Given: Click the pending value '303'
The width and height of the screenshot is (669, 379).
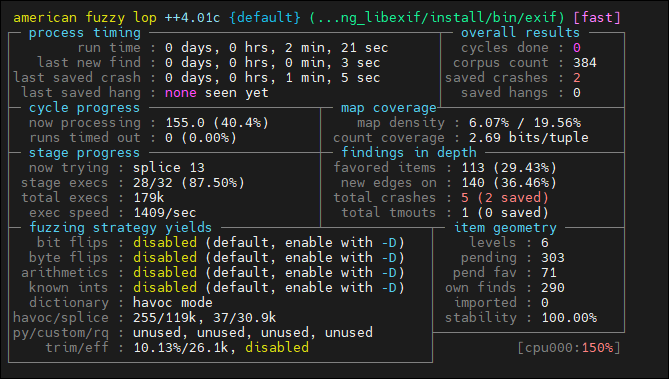Looking at the screenshot, I should [553, 258].
